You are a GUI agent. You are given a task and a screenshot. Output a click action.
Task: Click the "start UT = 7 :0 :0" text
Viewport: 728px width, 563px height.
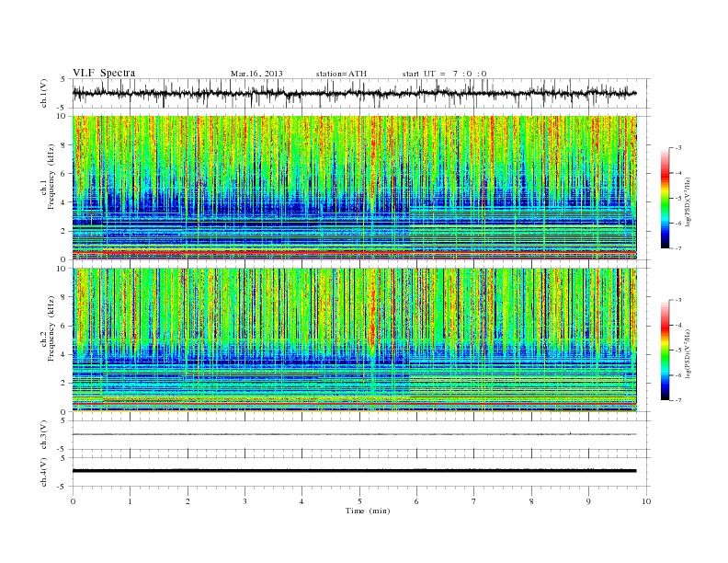444,74
